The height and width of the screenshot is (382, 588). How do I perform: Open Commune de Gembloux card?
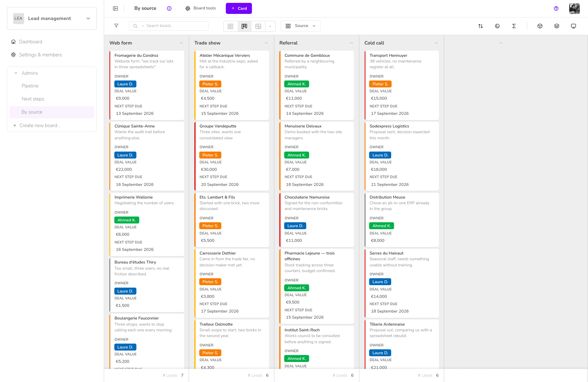click(x=317, y=85)
